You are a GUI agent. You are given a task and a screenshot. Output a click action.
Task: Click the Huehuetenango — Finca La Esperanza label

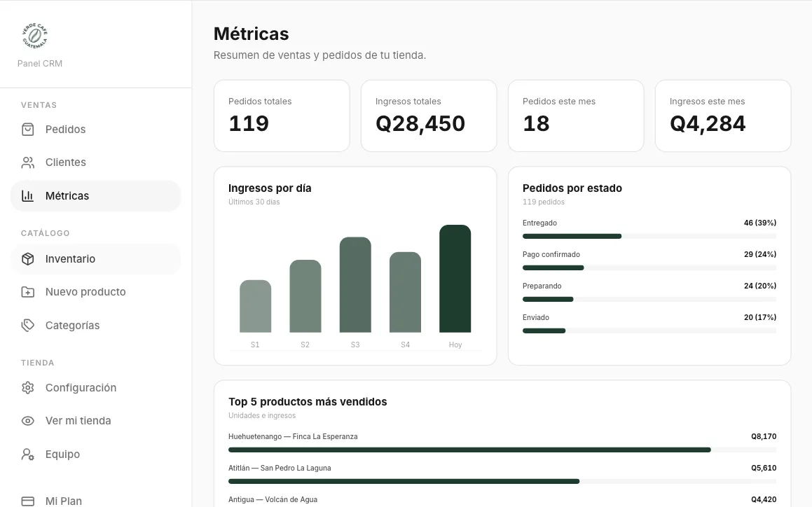point(293,436)
